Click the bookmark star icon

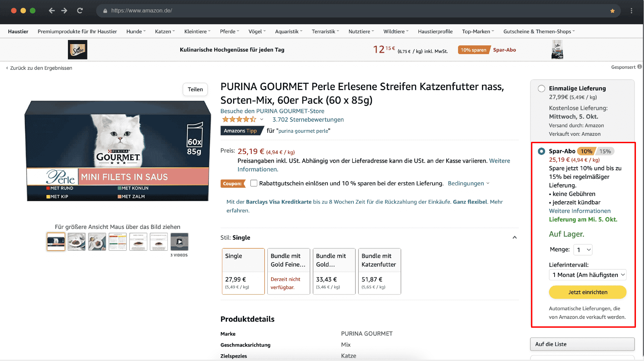(612, 11)
